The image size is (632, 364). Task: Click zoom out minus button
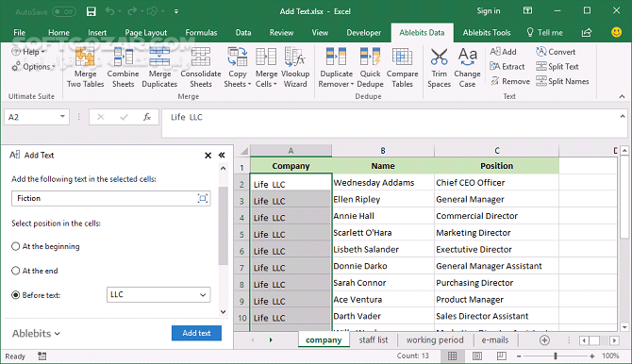(x=519, y=356)
